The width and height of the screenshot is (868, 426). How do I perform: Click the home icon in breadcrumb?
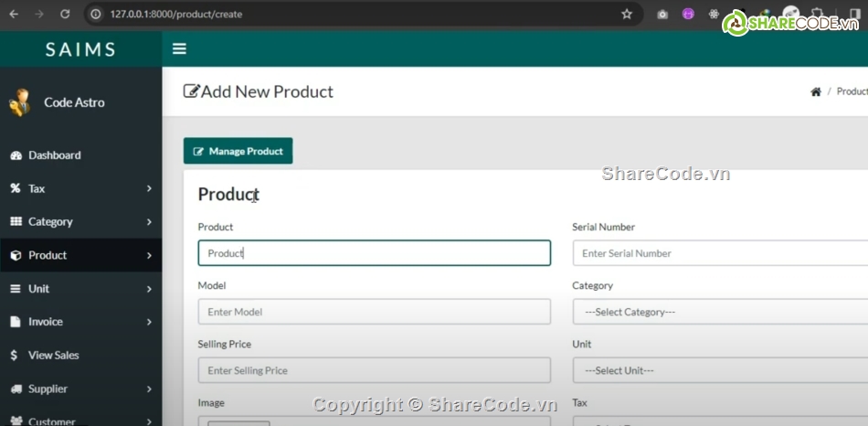(816, 92)
